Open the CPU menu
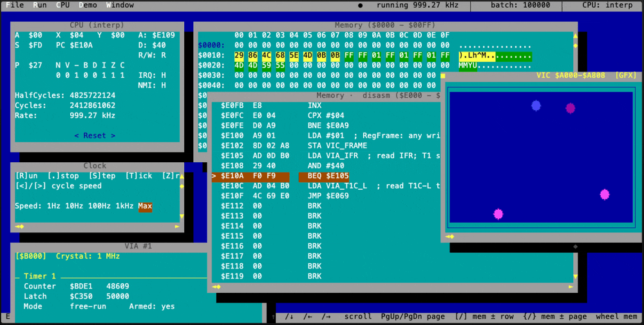The width and height of the screenshot is (644, 325). (63, 5)
